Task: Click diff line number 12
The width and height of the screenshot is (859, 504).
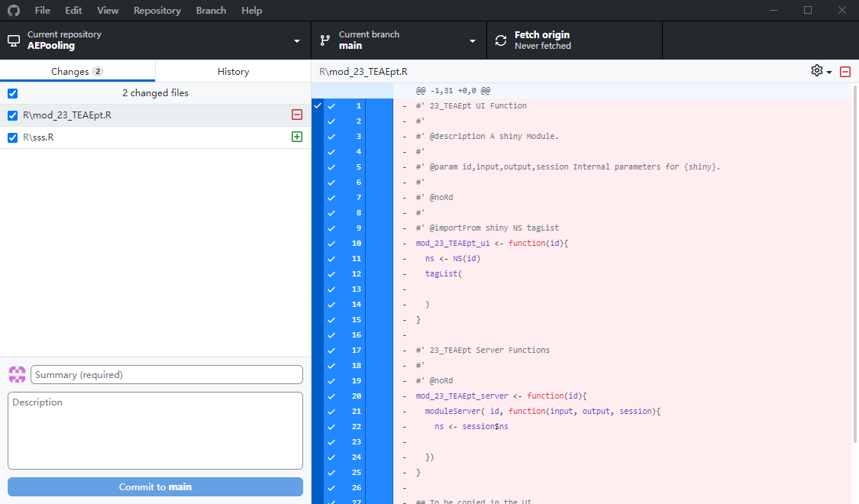Action: pos(357,274)
